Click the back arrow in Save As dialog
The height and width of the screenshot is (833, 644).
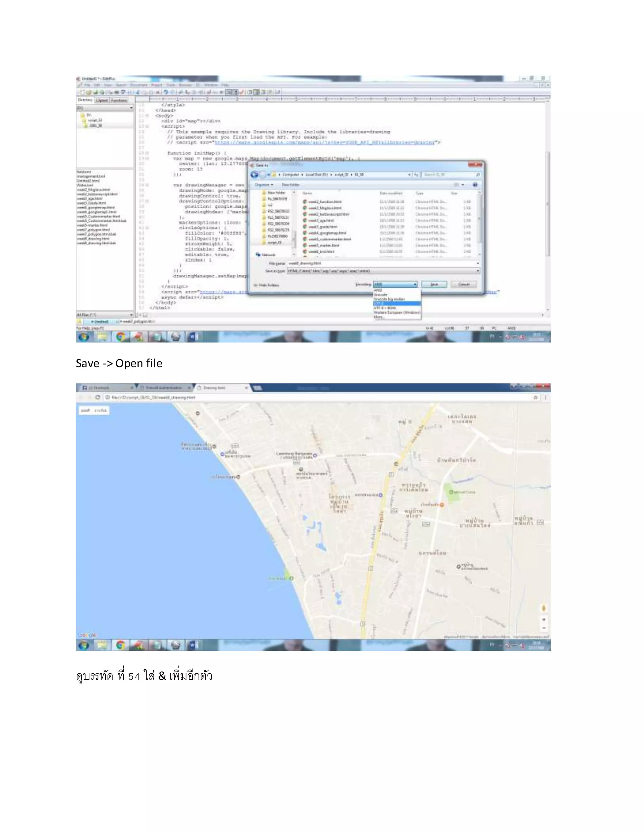(254, 175)
